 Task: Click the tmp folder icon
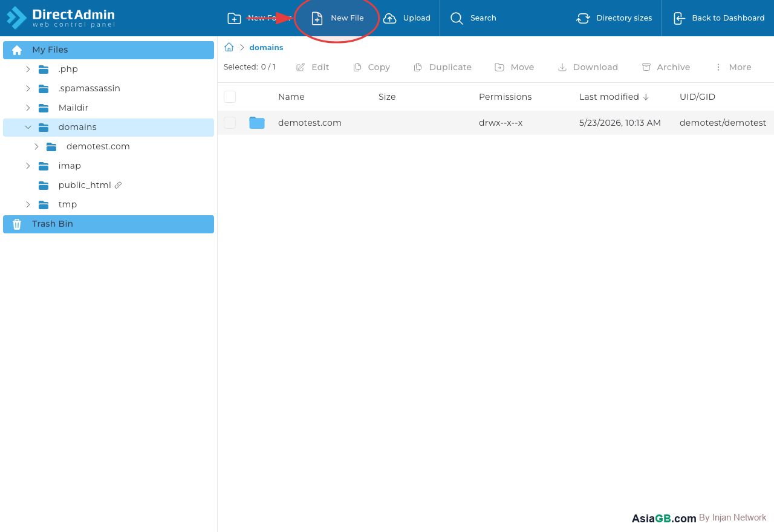point(44,205)
